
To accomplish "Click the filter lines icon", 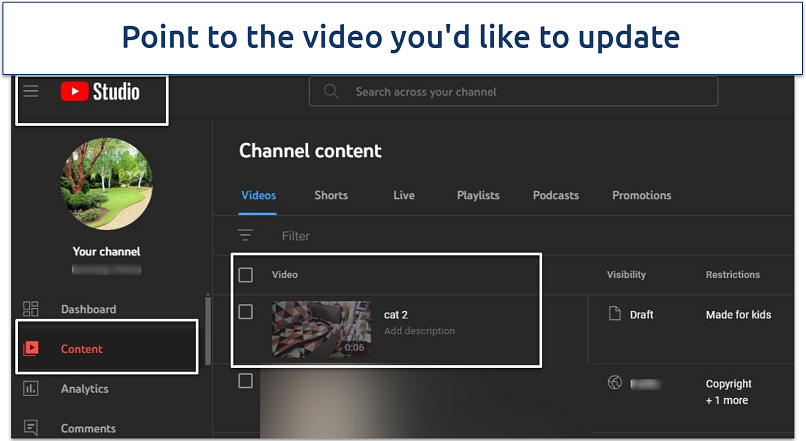I will click(x=245, y=235).
